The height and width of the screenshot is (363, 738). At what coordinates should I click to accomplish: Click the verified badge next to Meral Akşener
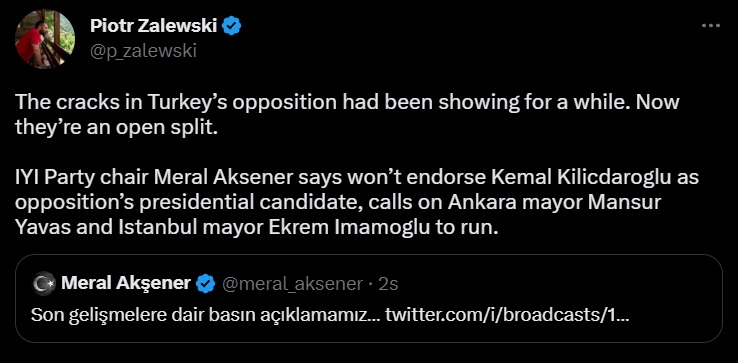click(x=206, y=283)
